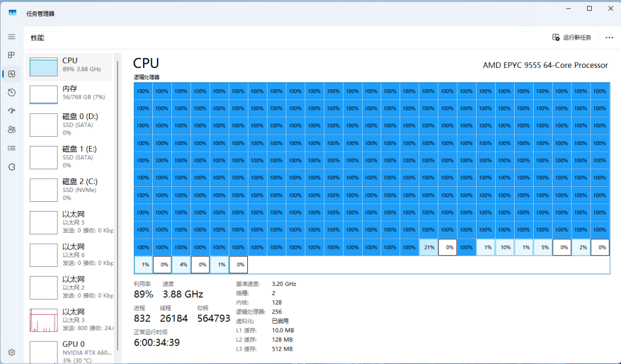The image size is (621, 364).
Task: Open the three-dot more options menu
Action: (609, 37)
